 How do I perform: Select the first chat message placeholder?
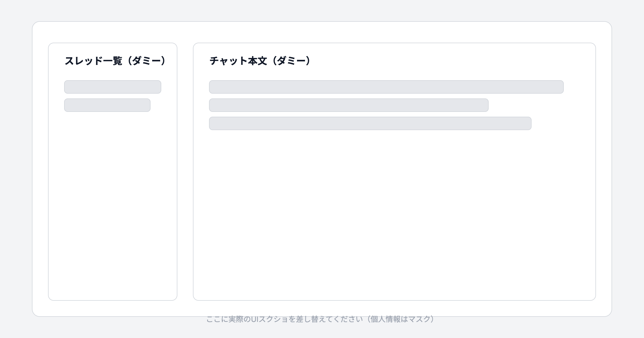click(386, 87)
